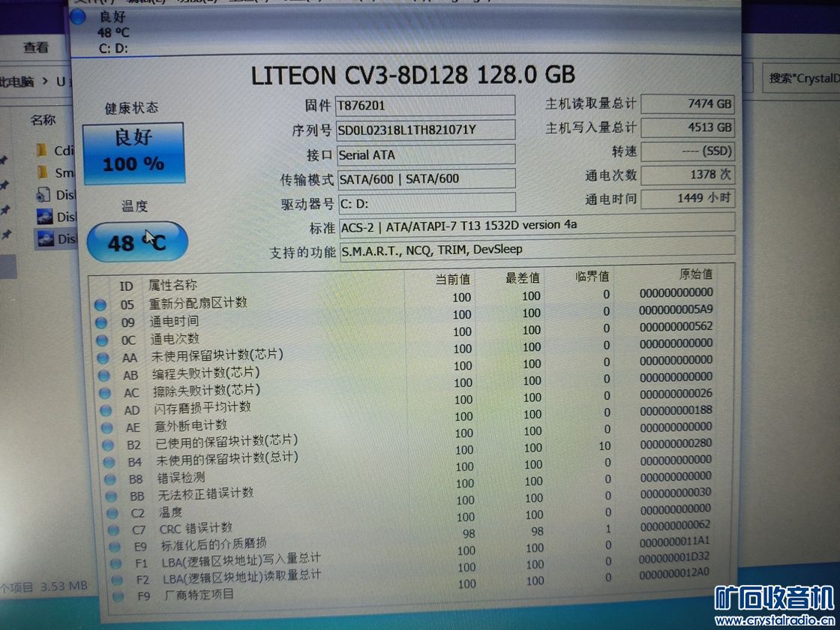The width and height of the screenshot is (840, 630).
Task: Click the status orb of attribute 09
Action: tap(101, 322)
